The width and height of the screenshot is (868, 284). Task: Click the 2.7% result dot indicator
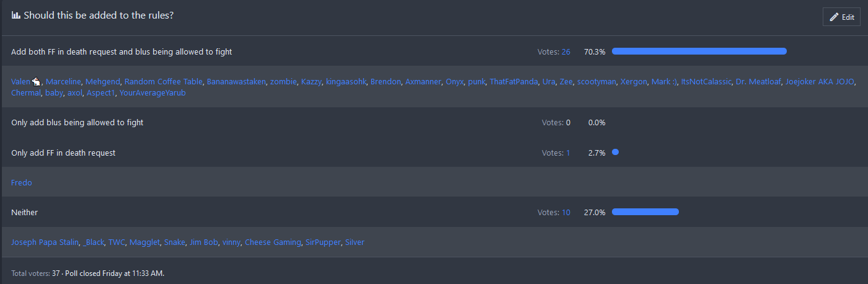pyautogui.click(x=615, y=152)
